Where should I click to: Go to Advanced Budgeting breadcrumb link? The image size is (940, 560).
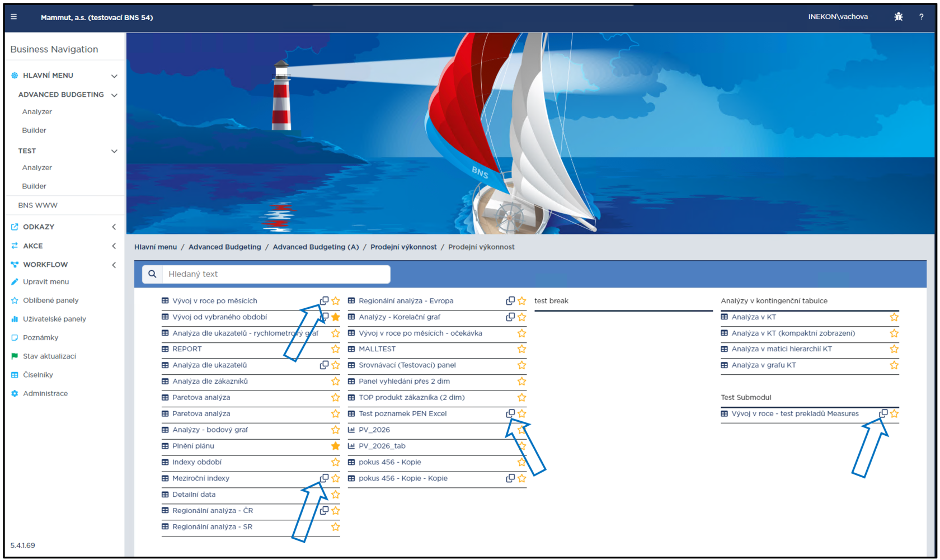[224, 247]
